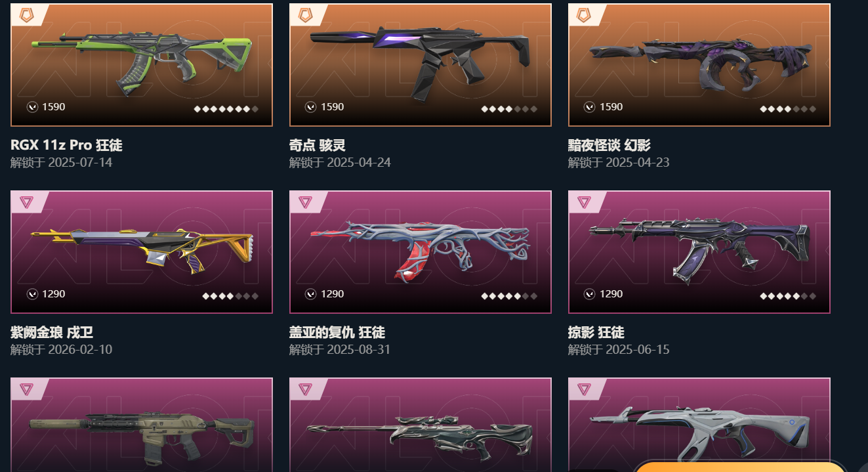868x472 pixels.
Task: Click the 奇点 骇灵 title text
Action: (x=318, y=146)
